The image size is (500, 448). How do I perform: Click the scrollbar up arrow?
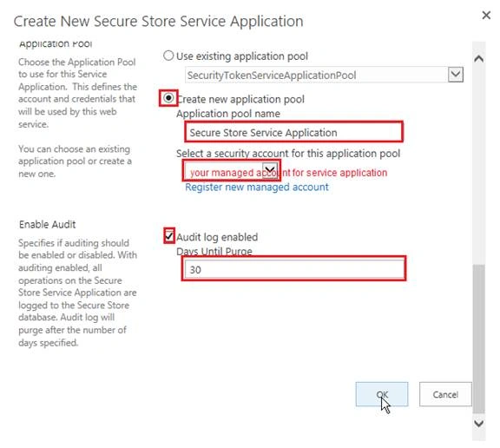(478, 59)
